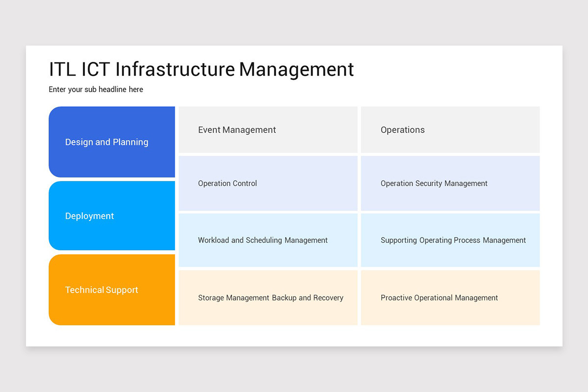Click the slide title 'ITL ICT Infrastructure Management'
The width and height of the screenshot is (588, 392).
(x=201, y=69)
